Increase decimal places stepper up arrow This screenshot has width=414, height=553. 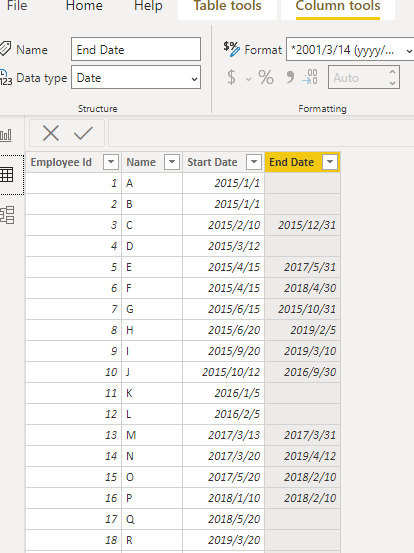(x=392, y=72)
